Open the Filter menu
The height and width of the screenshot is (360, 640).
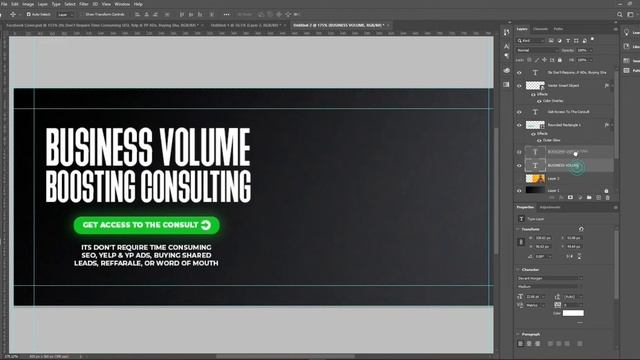pyautogui.click(x=84, y=4)
